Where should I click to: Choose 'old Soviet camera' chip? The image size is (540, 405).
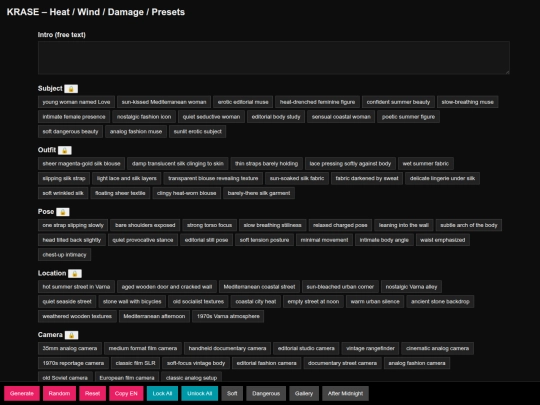[65, 378]
